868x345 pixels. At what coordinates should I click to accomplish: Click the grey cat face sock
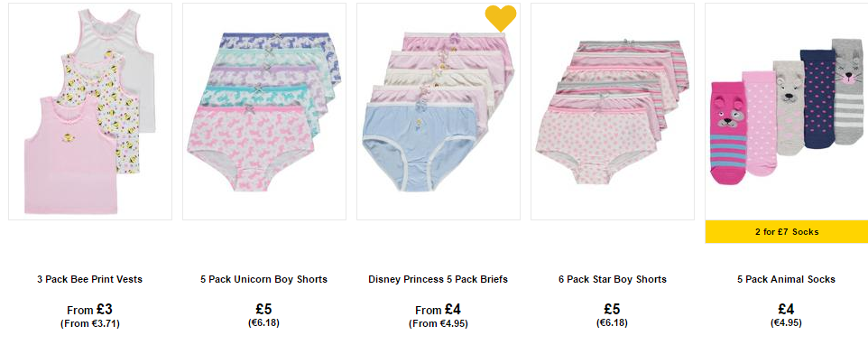[x=849, y=91]
